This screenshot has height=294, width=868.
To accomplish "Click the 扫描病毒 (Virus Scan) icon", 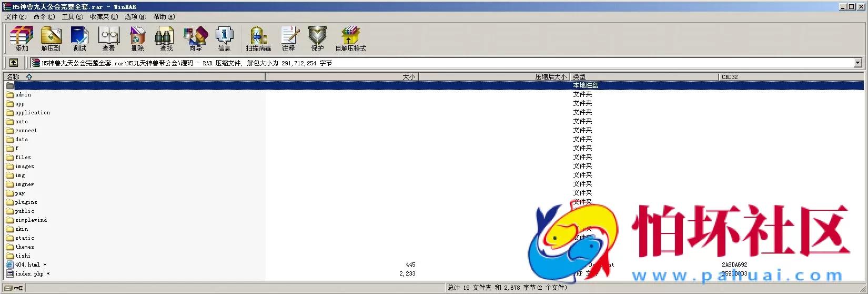I will (258, 38).
